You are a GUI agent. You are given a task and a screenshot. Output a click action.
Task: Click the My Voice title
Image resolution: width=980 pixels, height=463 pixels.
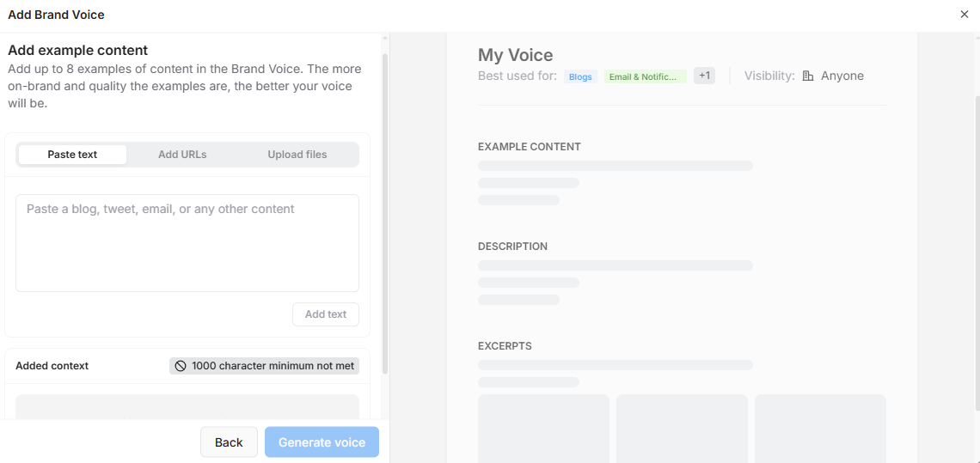pyautogui.click(x=515, y=55)
